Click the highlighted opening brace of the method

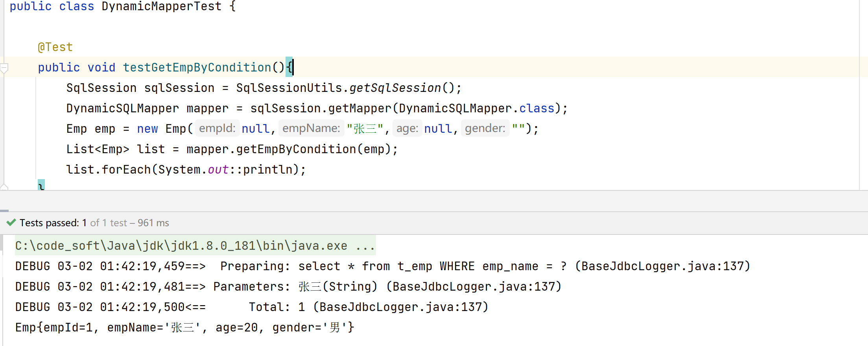click(289, 67)
